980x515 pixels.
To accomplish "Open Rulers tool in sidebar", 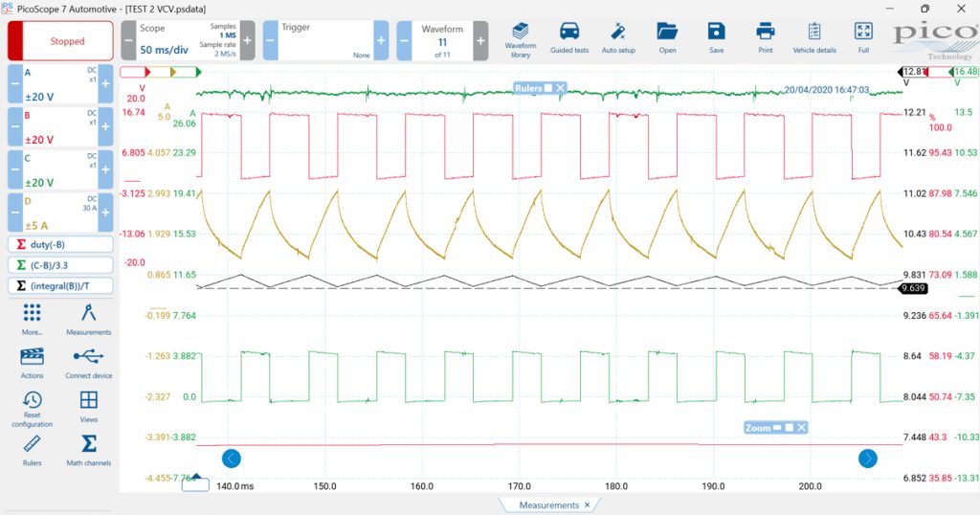I will pyautogui.click(x=32, y=451).
